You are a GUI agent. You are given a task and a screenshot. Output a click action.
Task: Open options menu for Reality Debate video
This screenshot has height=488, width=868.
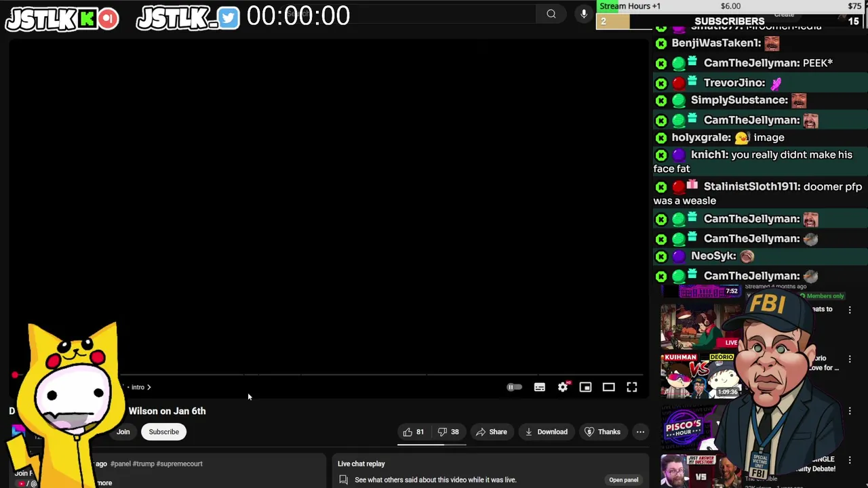(x=850, y=461)
